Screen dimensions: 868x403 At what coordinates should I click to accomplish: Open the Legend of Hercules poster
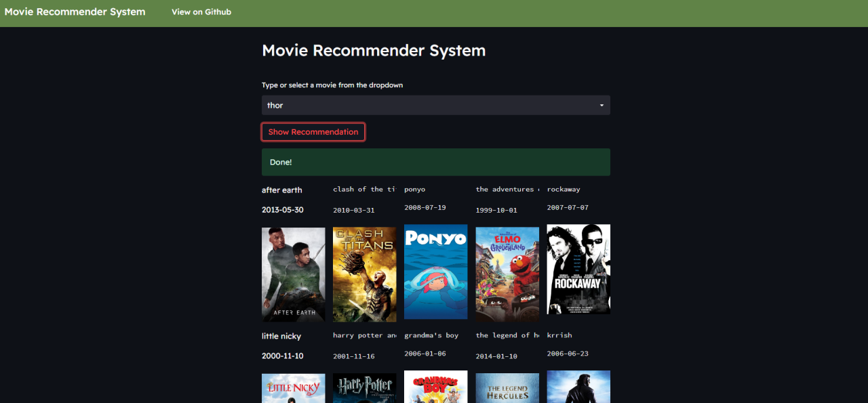coord(507,387)
